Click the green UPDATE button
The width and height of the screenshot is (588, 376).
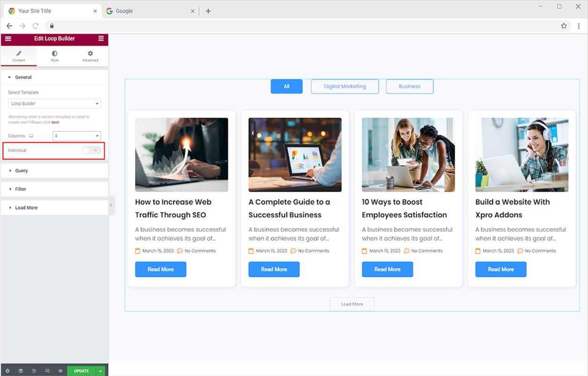coord(81,371)
